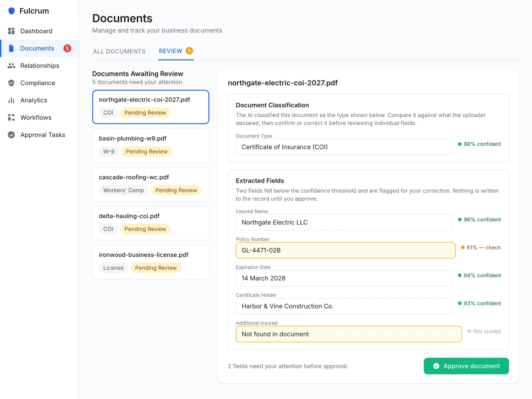This screenshot has height=399, width=532.
Task: Edit the Expiration Date field
Action: click(344, 278)
